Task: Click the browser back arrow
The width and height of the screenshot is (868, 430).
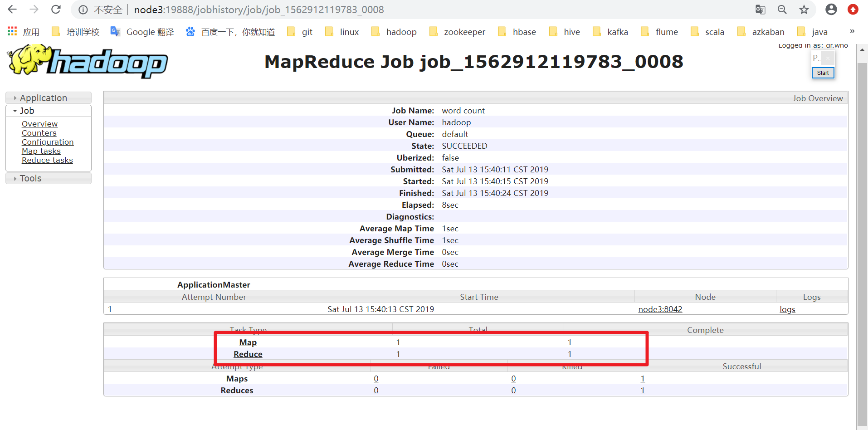Action: click(12, 10)
